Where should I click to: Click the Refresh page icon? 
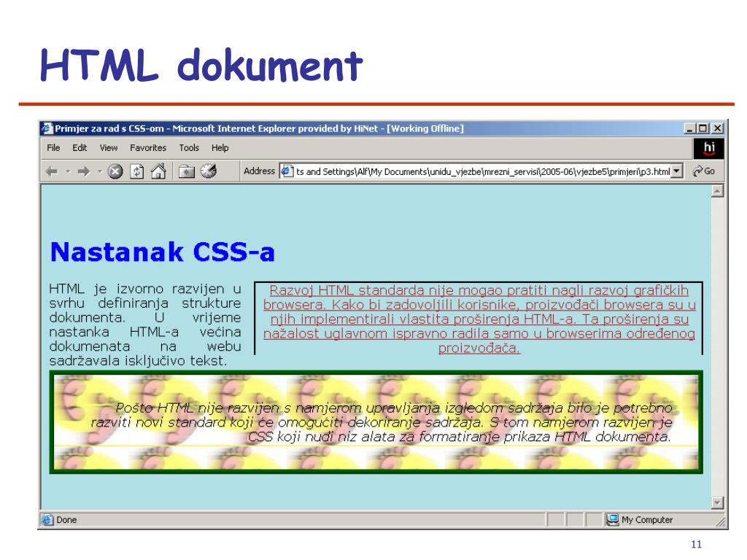(136, 171)
